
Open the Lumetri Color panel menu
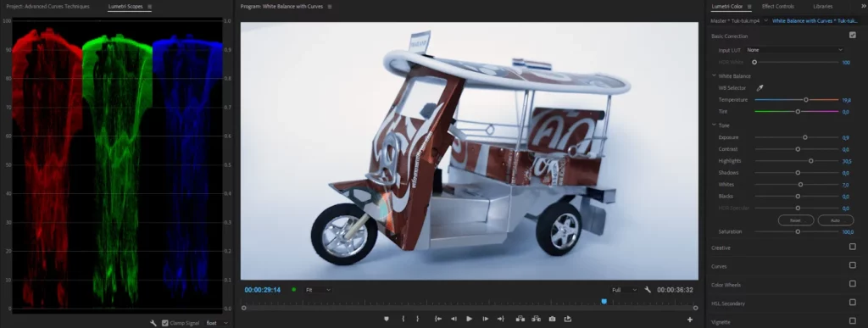(749, 7)
